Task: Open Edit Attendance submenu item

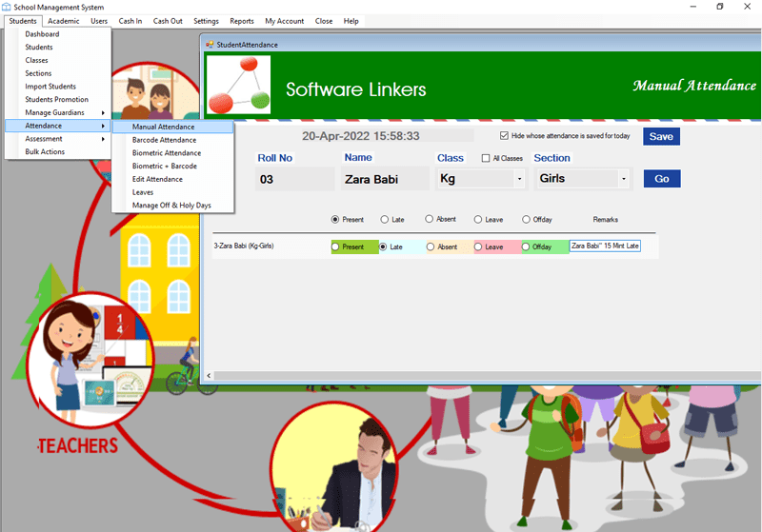Action: [x=173, y=179]
